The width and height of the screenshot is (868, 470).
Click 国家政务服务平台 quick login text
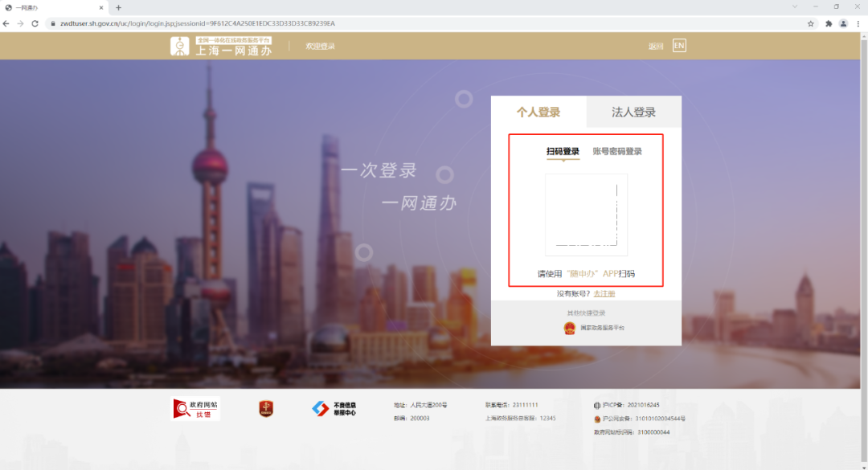(602, 328)
